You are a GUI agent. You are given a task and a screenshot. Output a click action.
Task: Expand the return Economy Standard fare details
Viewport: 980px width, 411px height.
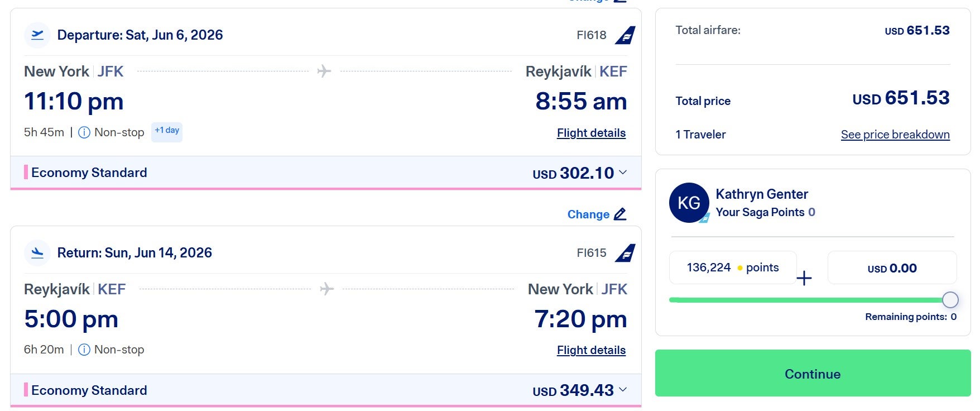[x=622, y=390]
